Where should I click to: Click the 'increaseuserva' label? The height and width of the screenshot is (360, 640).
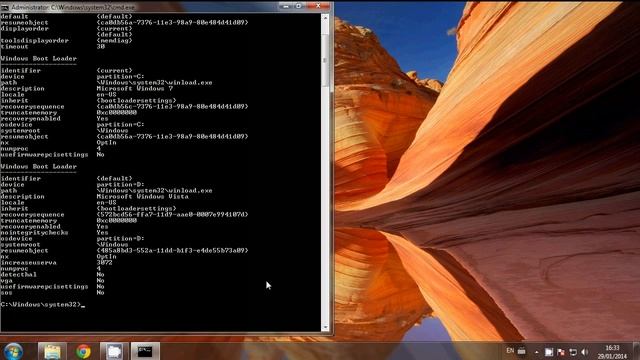coord(29,262)
